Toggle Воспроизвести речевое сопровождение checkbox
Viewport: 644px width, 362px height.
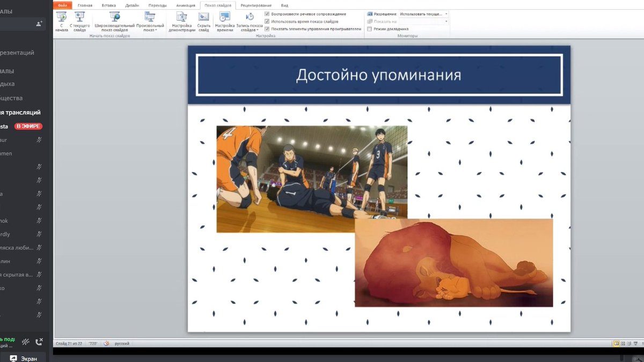[267, 14]
